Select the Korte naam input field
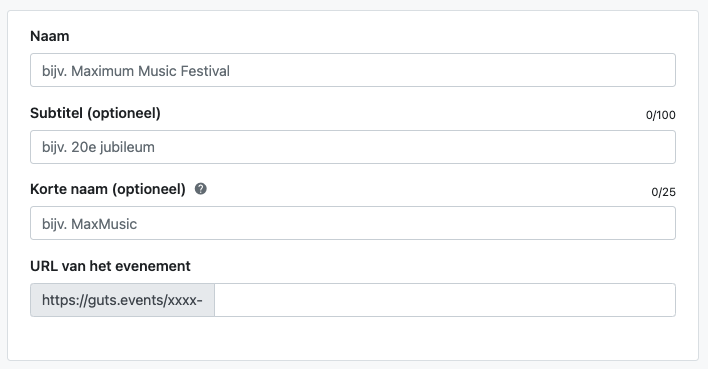 353,223
